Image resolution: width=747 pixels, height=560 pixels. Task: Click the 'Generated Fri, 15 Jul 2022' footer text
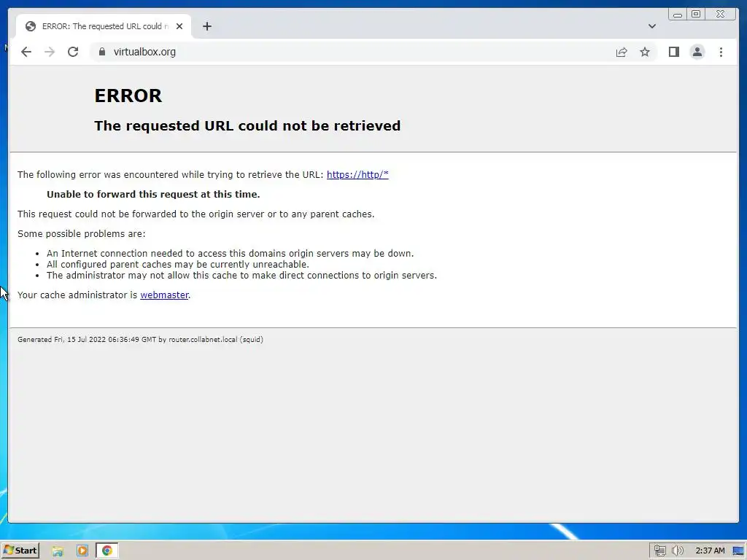[x=140, y=340]
